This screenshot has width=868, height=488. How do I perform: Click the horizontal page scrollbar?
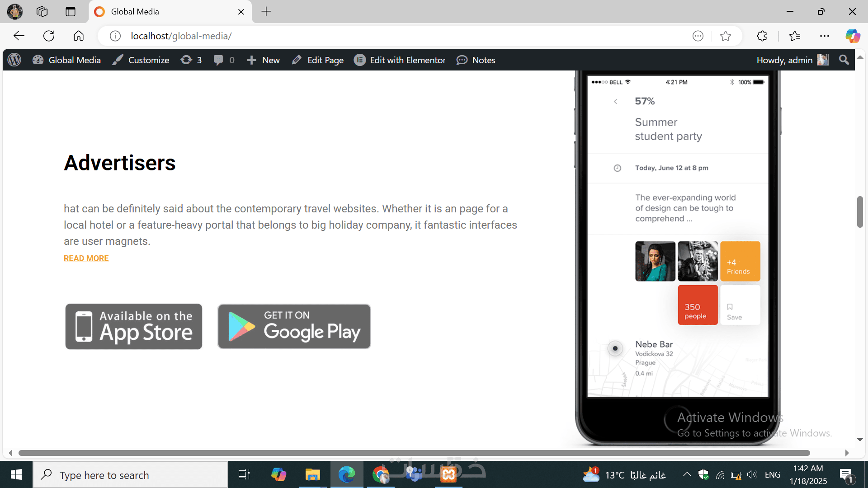pos(414,453)
